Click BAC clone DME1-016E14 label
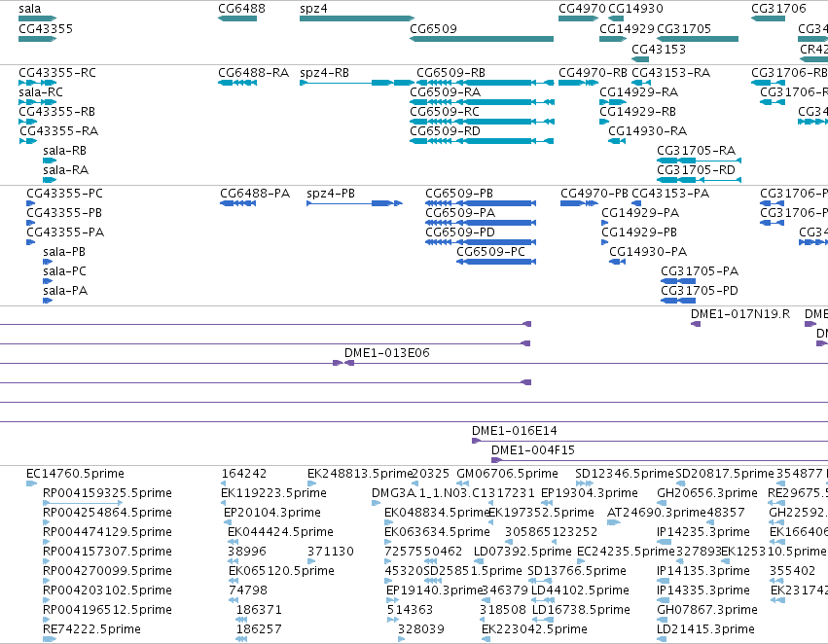The image size is (828, 644). click(x=515, y=431)
